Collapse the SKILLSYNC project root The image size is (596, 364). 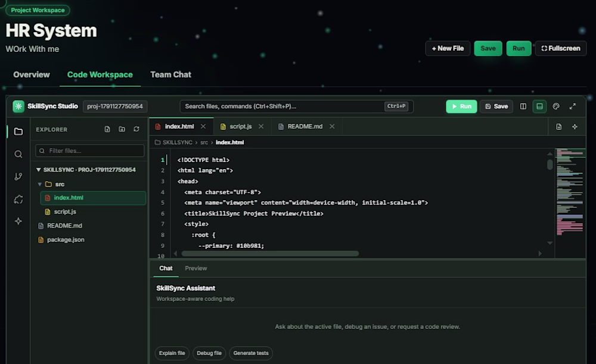point(38,170)
